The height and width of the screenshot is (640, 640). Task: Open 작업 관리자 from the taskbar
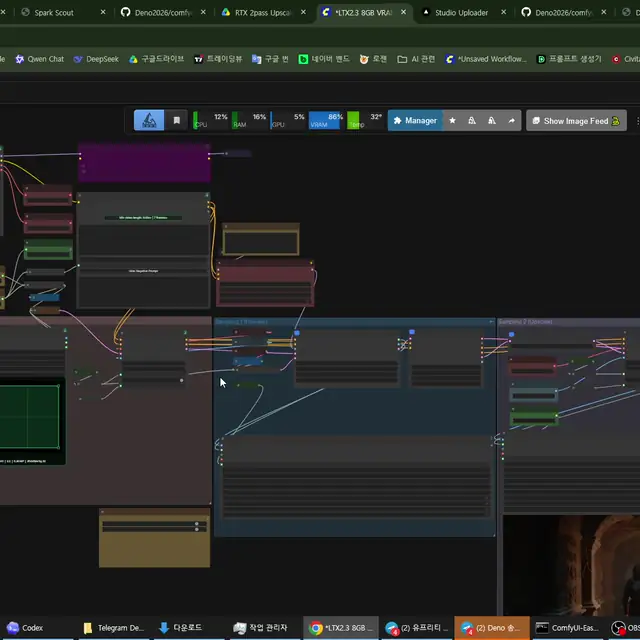(260, 628)
